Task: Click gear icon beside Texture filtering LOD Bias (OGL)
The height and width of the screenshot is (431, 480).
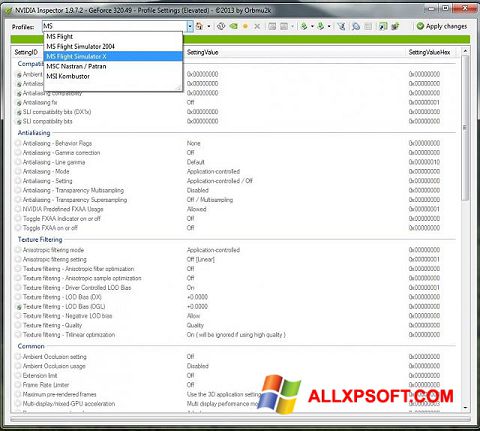Action: click(x=19, y=307)
